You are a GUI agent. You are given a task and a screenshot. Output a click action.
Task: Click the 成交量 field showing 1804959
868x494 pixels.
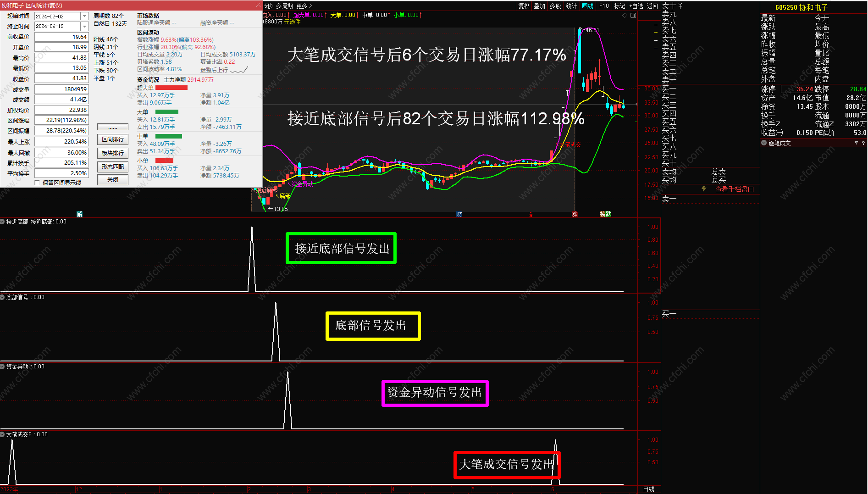61,89
